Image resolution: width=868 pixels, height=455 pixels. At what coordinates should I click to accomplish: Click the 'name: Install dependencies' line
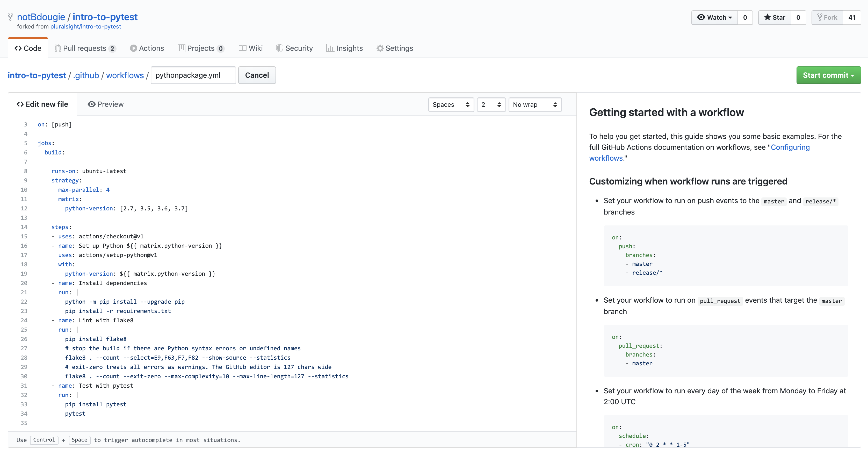click(99, 283)
